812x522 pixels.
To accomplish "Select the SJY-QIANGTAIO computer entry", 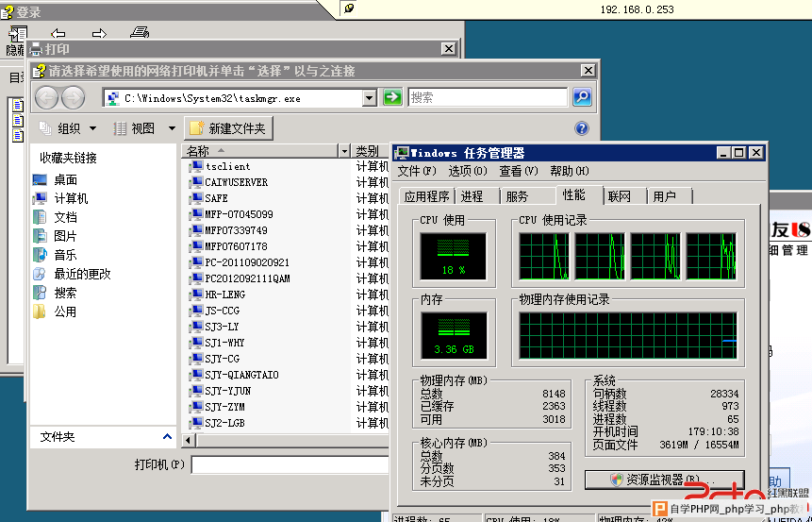I will pos(234,376).
